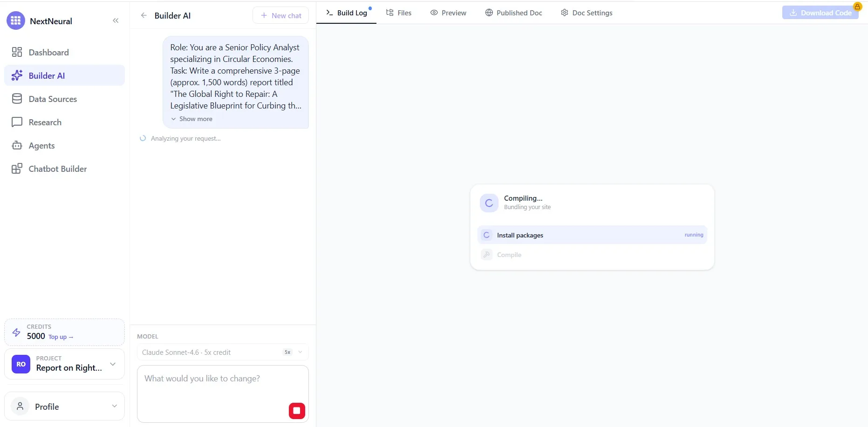Click the NextNeural logo icon
Image resolution: width=868 pixels, height=427 pixels.
(16, 21)
